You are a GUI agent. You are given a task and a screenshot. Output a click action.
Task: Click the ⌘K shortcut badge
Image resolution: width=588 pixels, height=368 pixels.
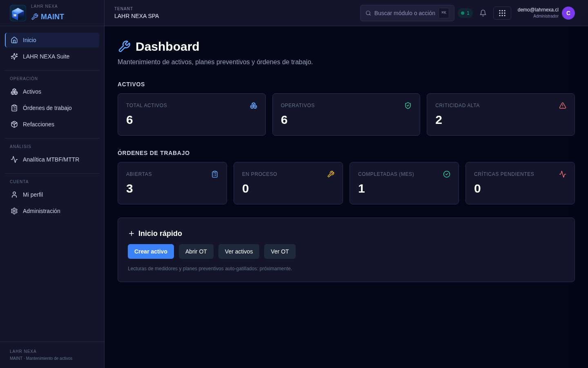[444, 13]
